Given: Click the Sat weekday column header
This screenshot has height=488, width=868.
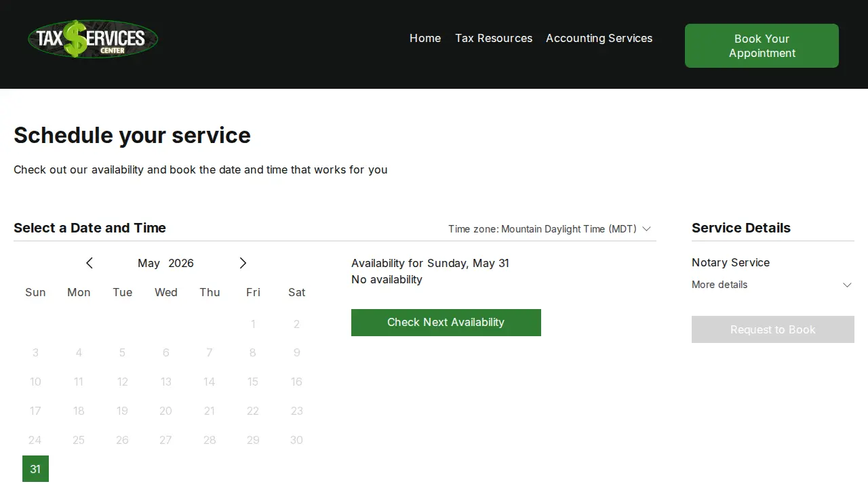Looking at the screenshot, I should (x=296, y=292).
